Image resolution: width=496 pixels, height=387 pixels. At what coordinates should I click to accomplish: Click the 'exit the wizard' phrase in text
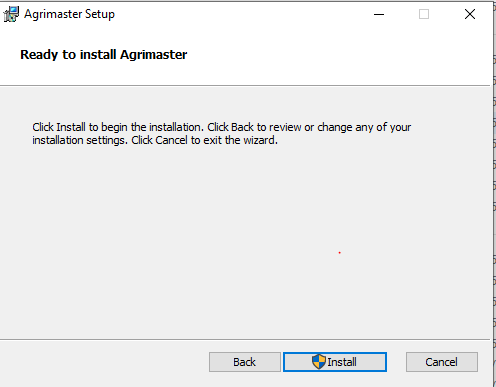coord(240,140)
